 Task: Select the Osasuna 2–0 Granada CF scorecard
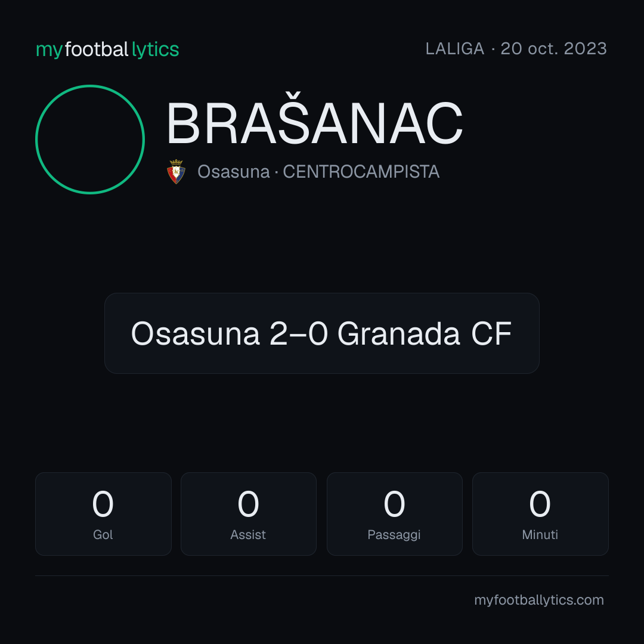[321, 333]
